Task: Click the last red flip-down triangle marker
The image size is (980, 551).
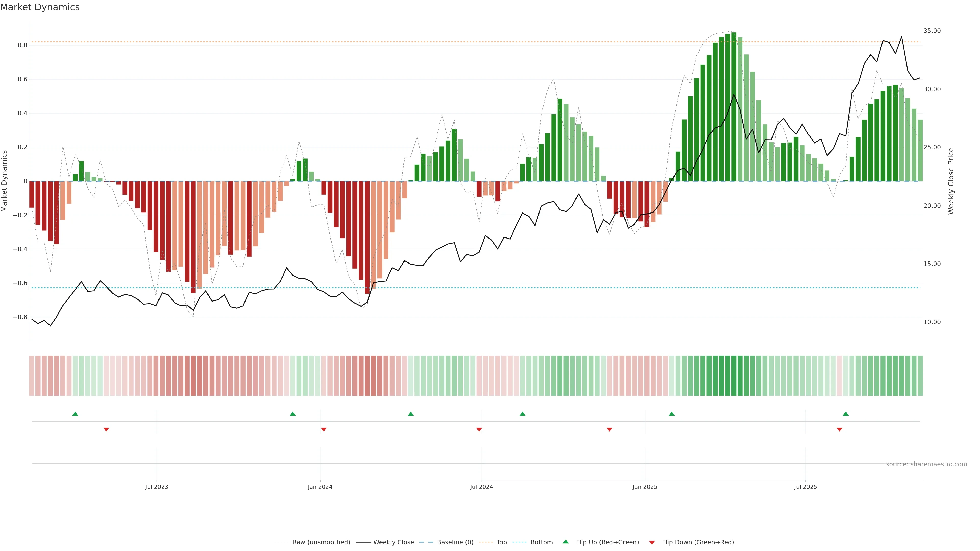Action: [839, 429]
